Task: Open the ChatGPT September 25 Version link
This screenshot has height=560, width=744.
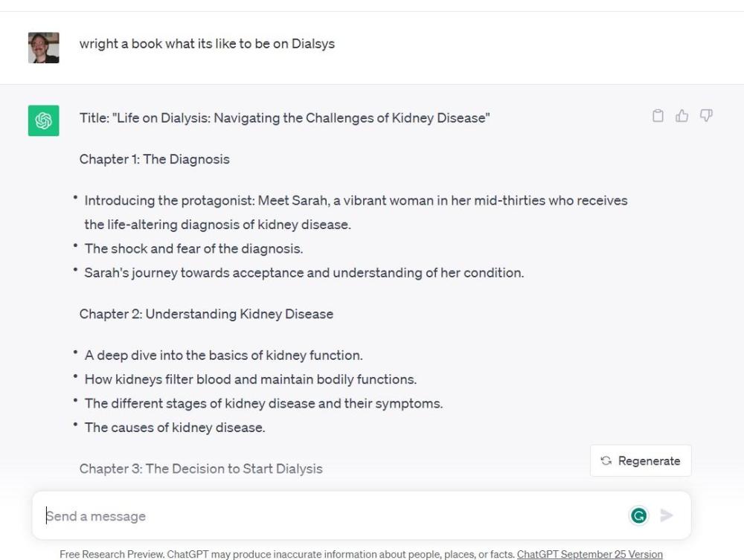Action: point(589,554)
